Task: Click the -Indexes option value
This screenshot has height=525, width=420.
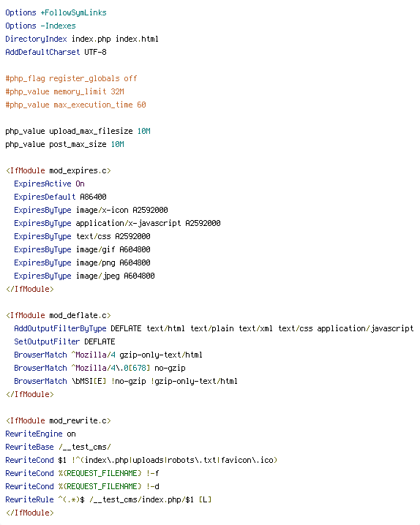Action: (x=58, y=26)
